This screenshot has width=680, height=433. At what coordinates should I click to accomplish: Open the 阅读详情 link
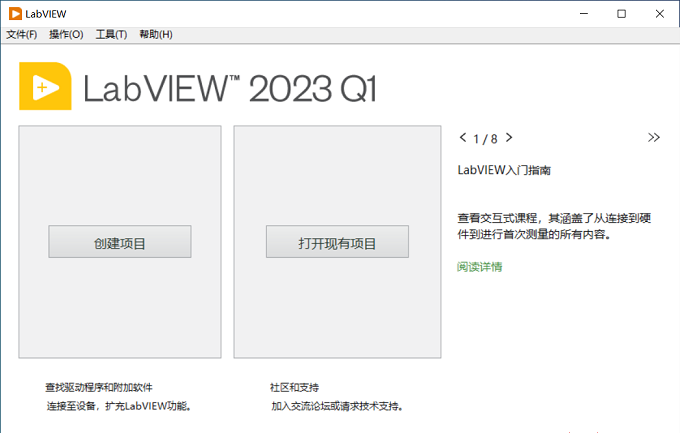coord(479,266)
